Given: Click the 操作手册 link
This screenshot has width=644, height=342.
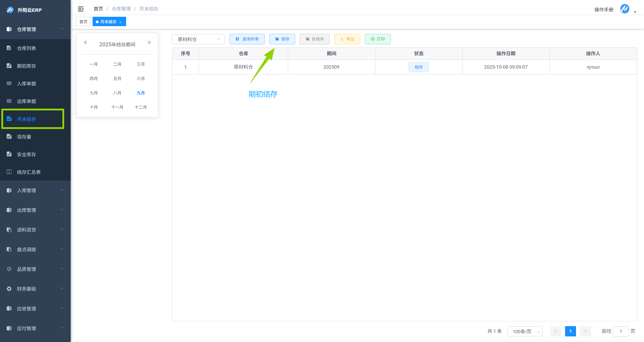Looking at the screenshot, I should (x=604, y=9).
